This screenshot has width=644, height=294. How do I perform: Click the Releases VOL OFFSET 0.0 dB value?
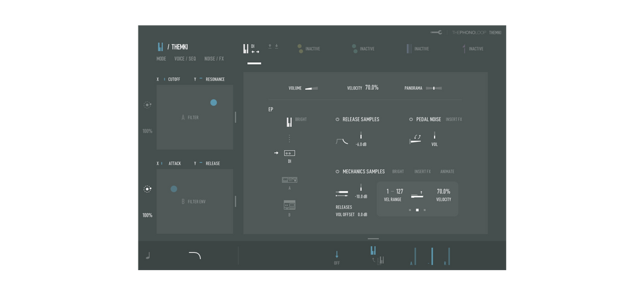[x=362, y=214]
